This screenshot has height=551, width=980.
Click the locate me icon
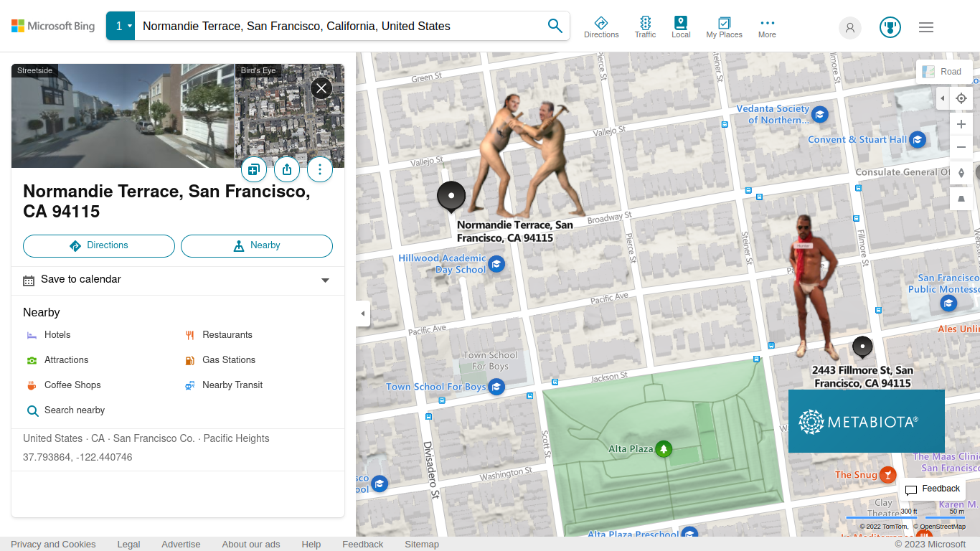961,98
